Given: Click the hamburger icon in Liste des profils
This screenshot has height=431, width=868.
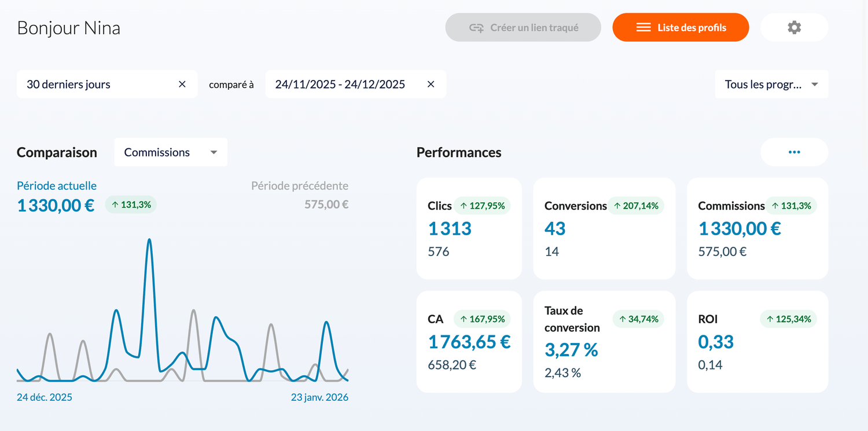Looking at the screenshot, I should pyautogui.click(x=643, y=28).
